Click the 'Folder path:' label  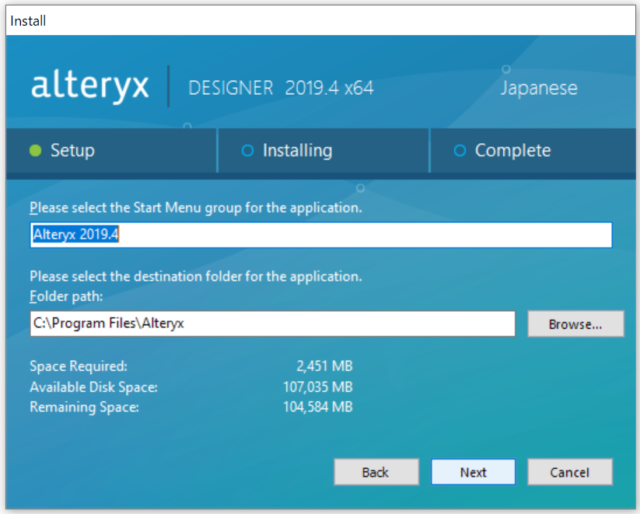click(x=66, y=296)
